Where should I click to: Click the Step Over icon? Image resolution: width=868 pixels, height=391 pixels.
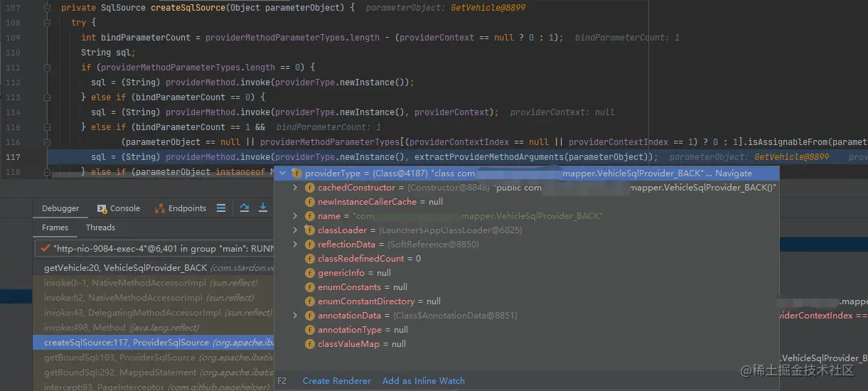click(x=245, y=208)
